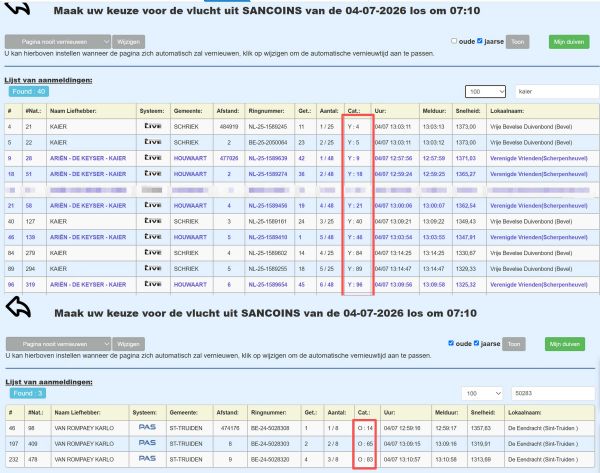The image size is (600, 473).
Task: Click the Live logo in ARIËN row 9
Action: (153, 158)
